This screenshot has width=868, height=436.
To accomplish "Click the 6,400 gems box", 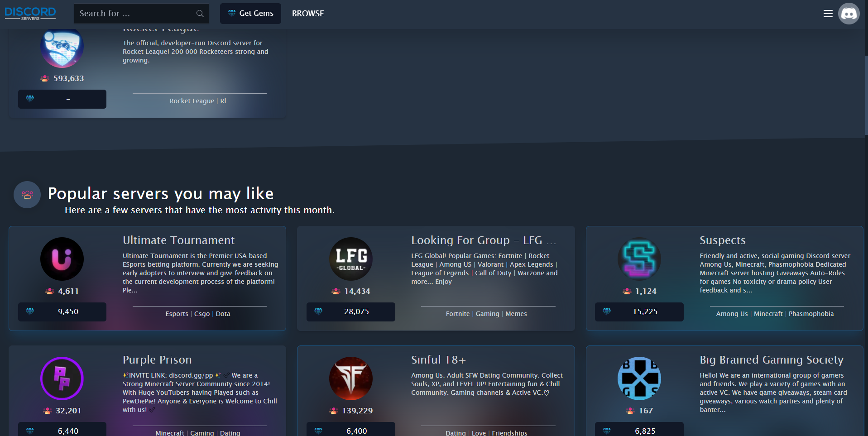I will [351, 430].
